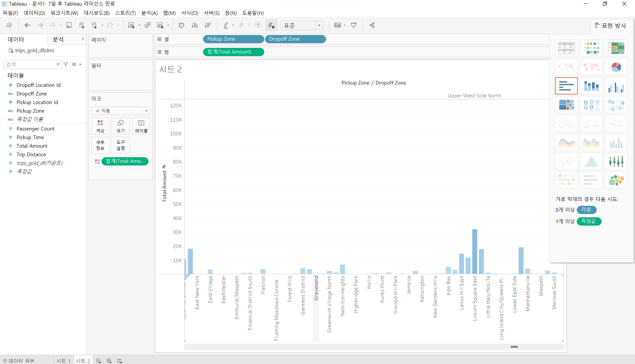635x364 pixels.
Task: Select treemap chart type in Show Me
Action: (x=566, y=105)
